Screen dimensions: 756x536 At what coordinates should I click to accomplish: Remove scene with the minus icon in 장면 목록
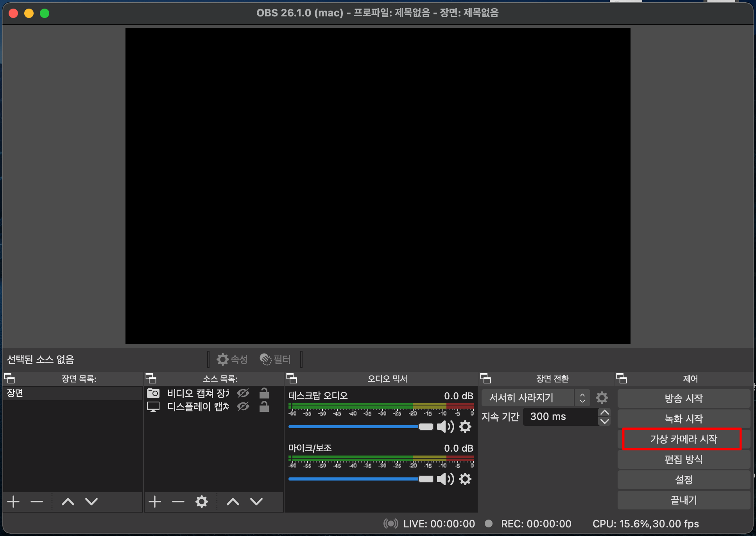tap(37, 502)
